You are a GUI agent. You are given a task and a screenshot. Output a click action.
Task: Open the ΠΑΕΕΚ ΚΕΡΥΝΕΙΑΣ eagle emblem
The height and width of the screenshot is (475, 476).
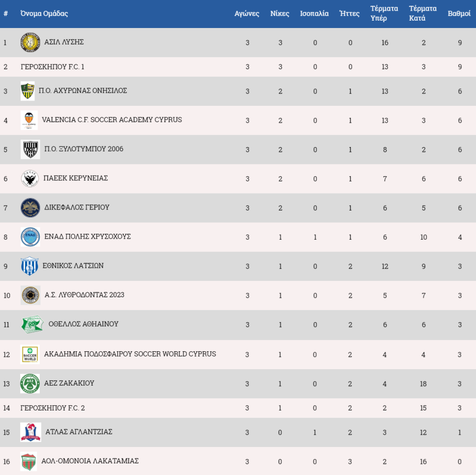pos(30,178)
